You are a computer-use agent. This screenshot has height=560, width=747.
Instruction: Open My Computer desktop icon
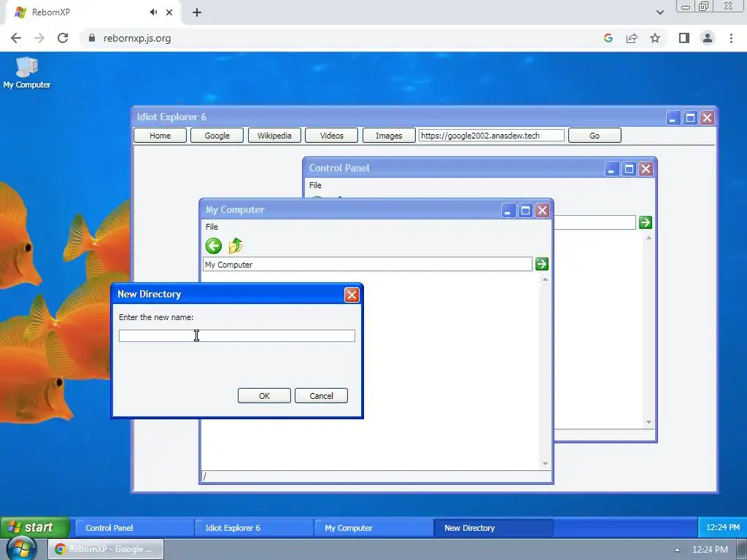point(27,72)
